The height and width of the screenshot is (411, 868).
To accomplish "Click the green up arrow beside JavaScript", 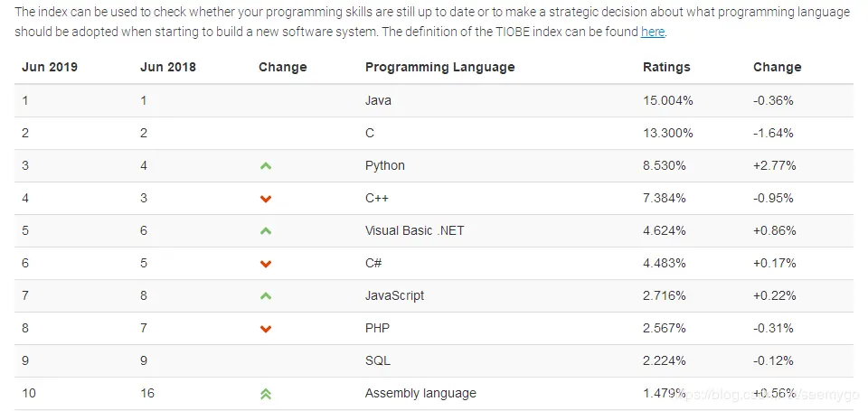I will (x=266, y=296).
